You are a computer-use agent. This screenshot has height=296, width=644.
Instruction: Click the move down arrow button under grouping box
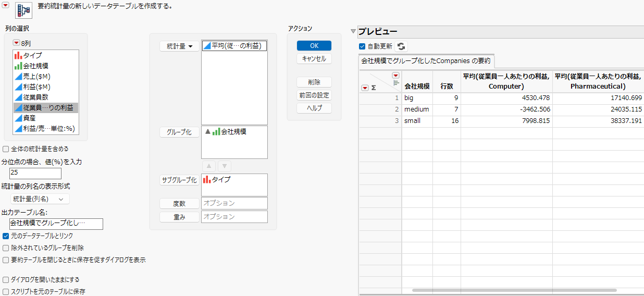click(x=224, y=166)
